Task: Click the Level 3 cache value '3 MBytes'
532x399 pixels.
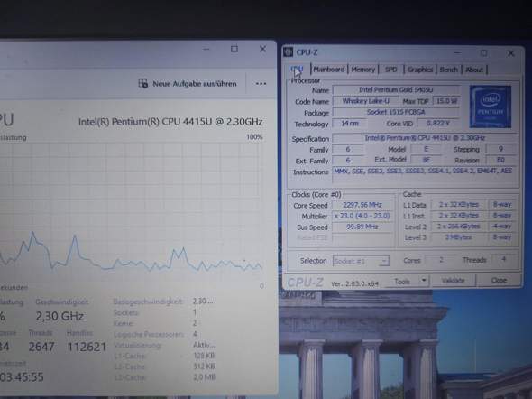Action: 459,237
